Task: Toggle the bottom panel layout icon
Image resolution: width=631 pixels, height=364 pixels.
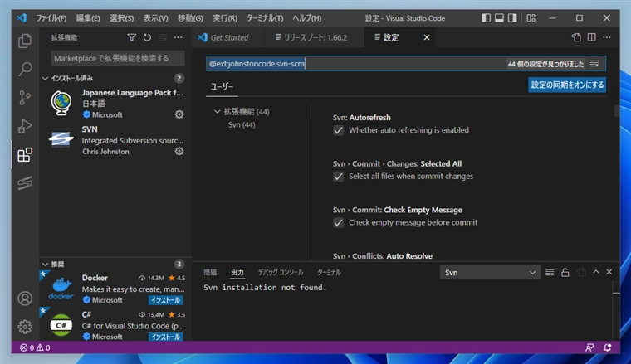Action: coord(499,18)
